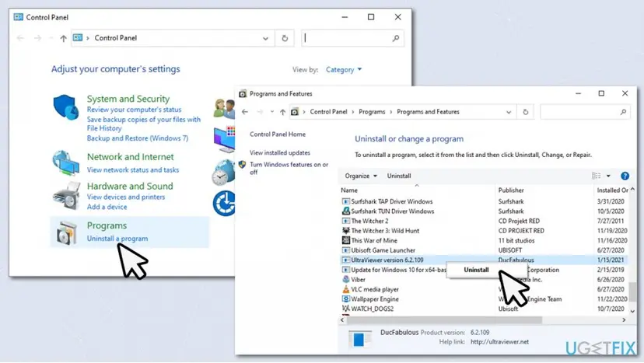Open View devices and printers link
This screenshot has height=363, width=644.
point(126,197)
